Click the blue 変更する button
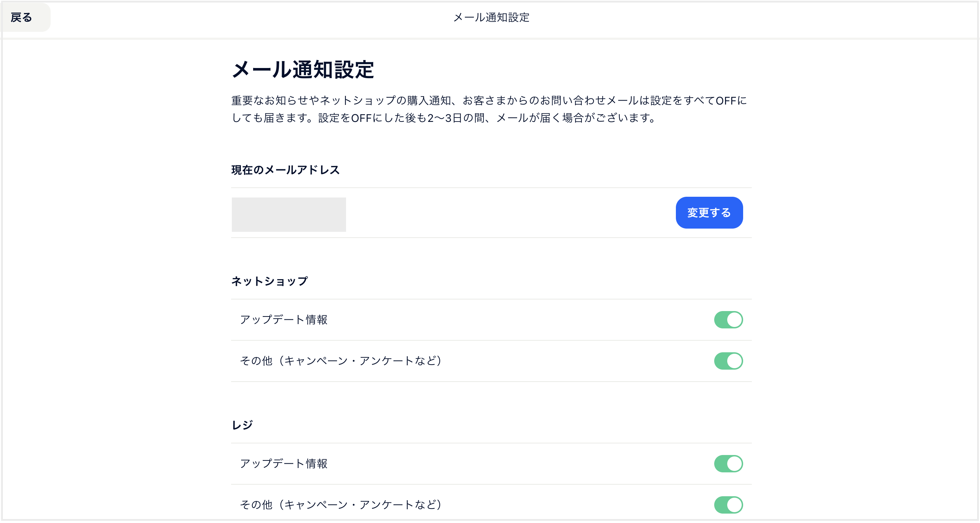The width and height of the screenshot is (980, 523). click(x=709, y=213)
